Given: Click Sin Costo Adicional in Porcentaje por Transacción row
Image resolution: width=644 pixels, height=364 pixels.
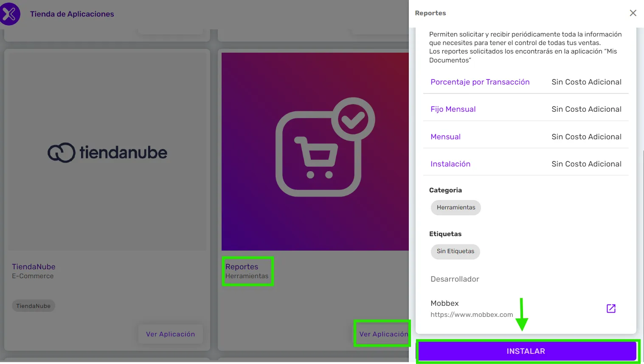Looking at the screenshot, I should click(x=586, y=82).
